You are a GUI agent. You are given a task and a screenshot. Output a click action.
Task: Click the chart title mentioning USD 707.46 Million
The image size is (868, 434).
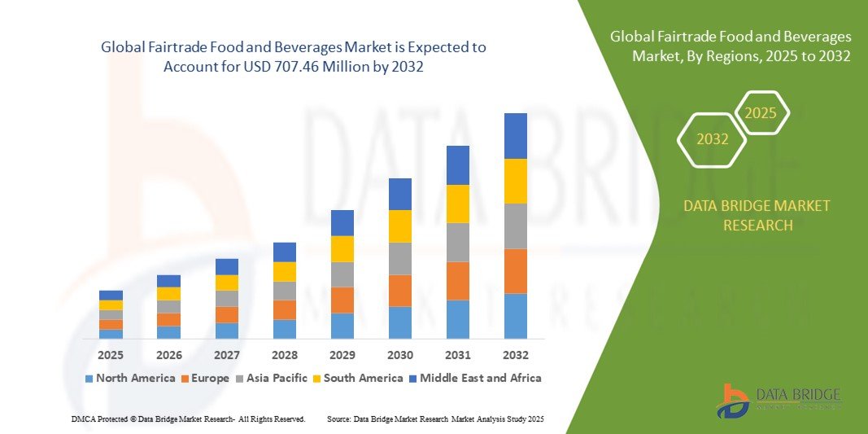pos(293,57)
